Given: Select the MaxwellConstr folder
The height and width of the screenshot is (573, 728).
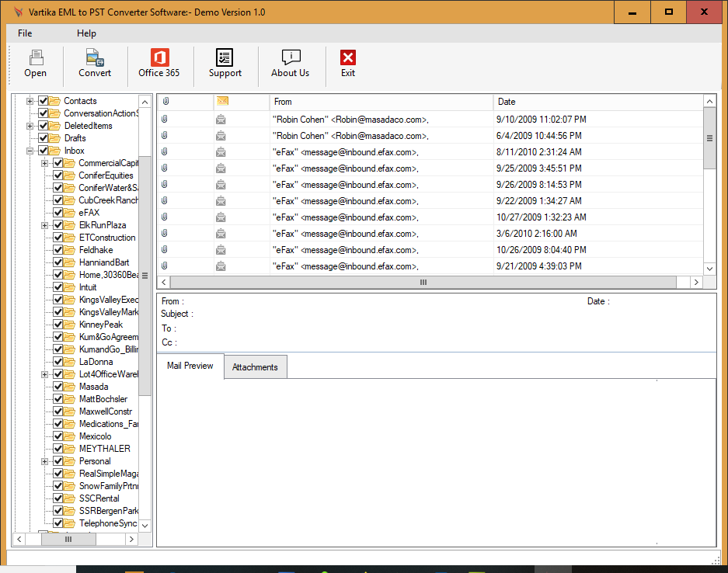Looking at the screenshot, I should (106, 412).
